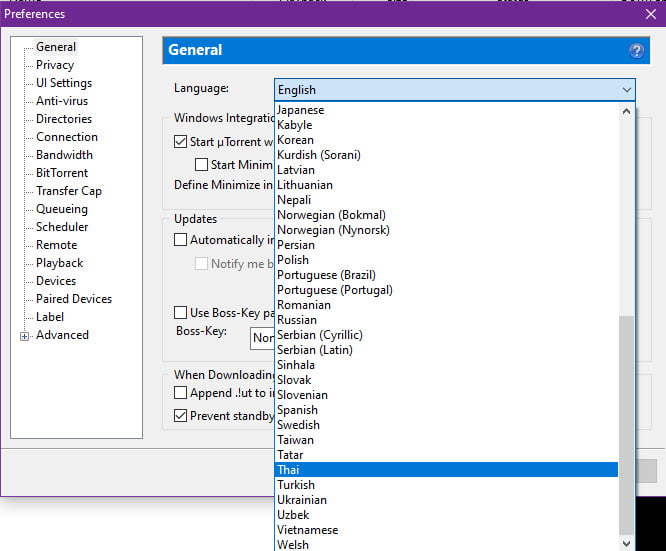666x551 pixels.
Task: Pick Tatar in the language list
Action: 446,455
